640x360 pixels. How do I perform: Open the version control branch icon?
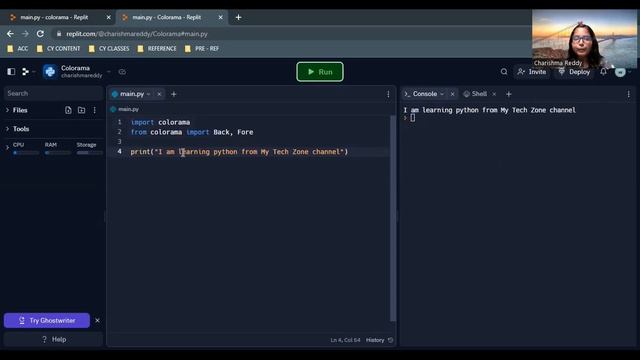tap(25, 72)
